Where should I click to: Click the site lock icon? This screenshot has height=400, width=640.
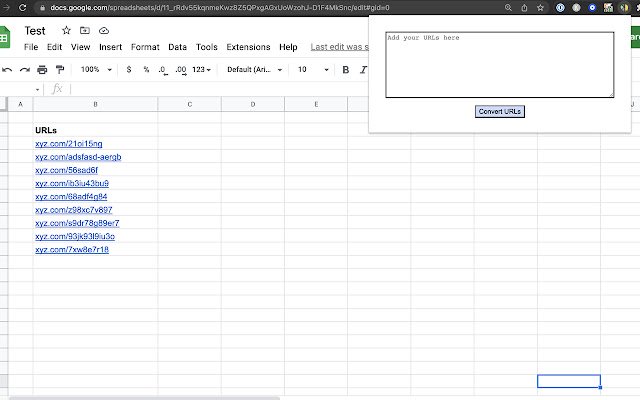click(42, 7)
